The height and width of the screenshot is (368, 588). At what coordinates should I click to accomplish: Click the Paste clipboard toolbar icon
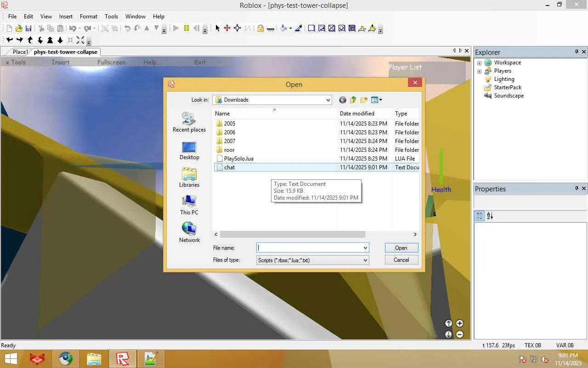[x=60, y=29]
